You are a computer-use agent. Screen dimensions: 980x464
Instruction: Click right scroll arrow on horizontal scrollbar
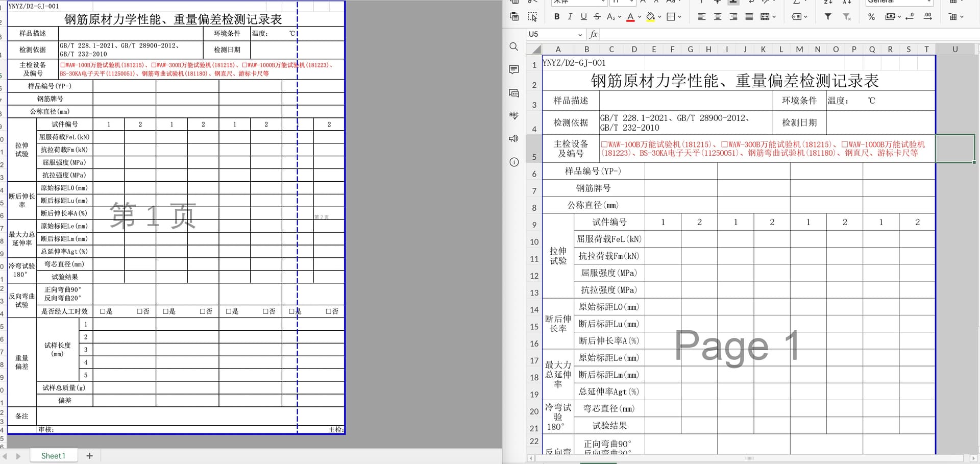pos(973,458)
